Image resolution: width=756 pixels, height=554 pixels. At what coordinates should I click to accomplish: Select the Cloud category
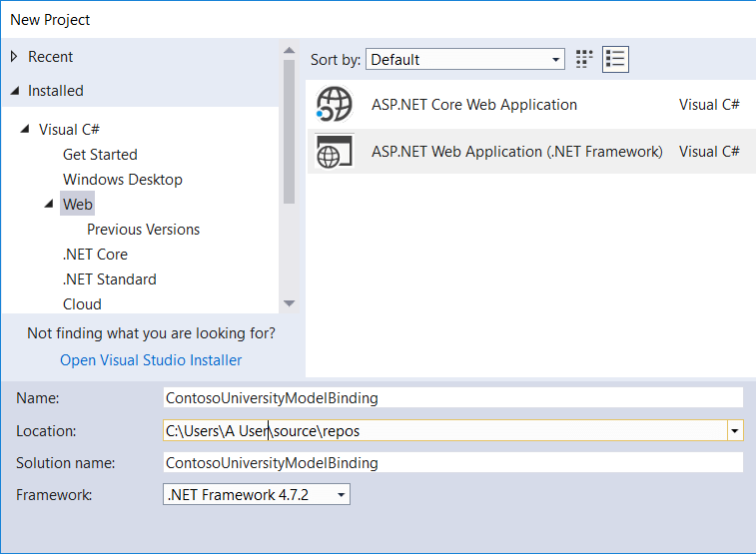point(82,304)
